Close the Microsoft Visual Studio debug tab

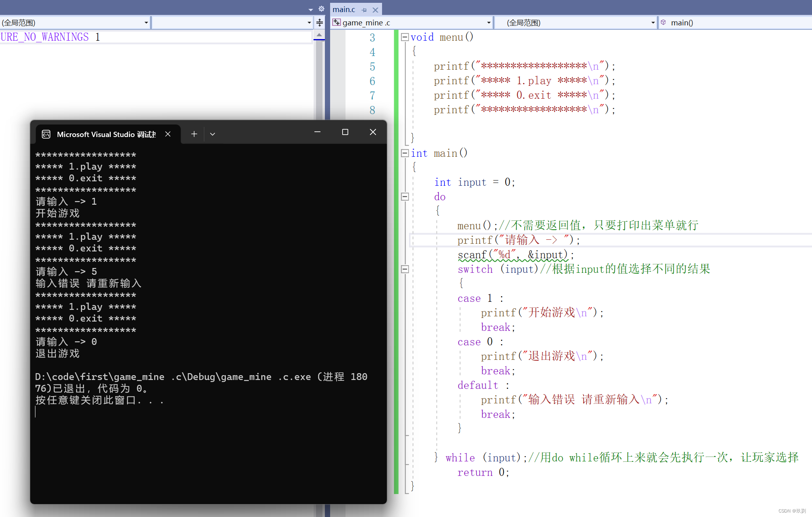click(168, 134)
